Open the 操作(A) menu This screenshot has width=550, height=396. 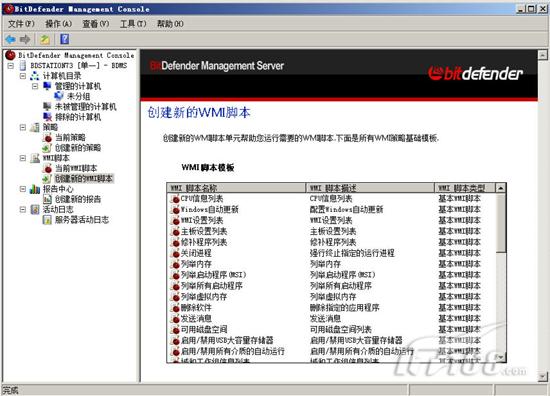(x=59, y=24)
